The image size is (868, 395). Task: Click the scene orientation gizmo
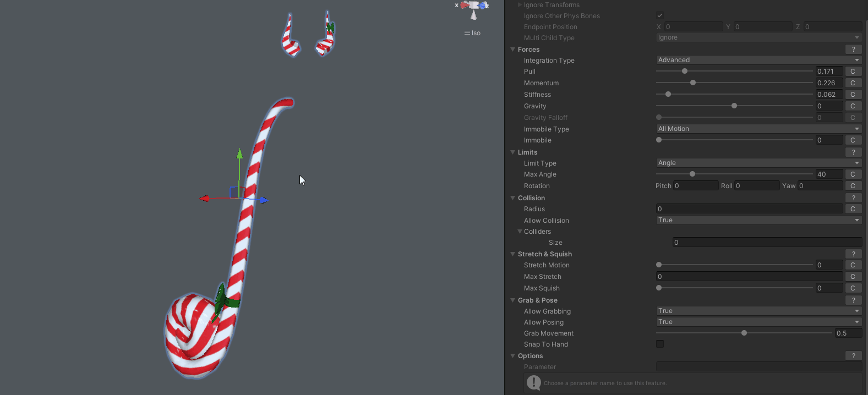tap(473, 9)
